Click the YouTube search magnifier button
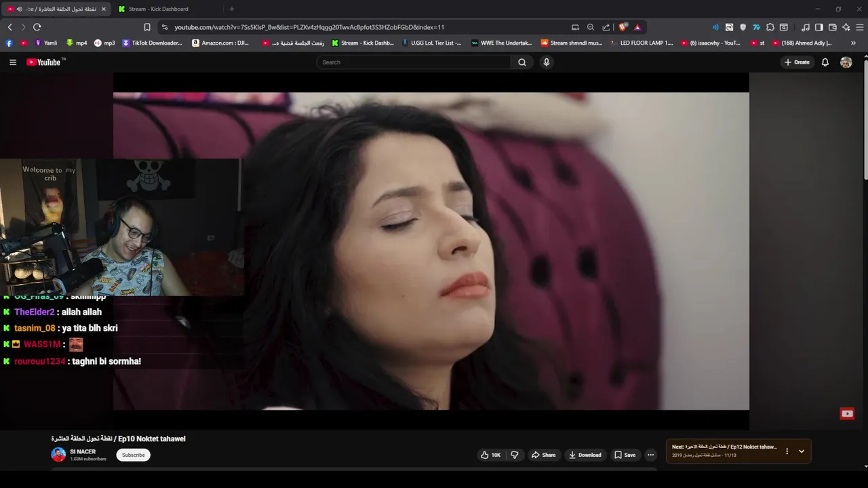Image resolution: width=868 pixels, height=488 pixels. pos(522,62)
